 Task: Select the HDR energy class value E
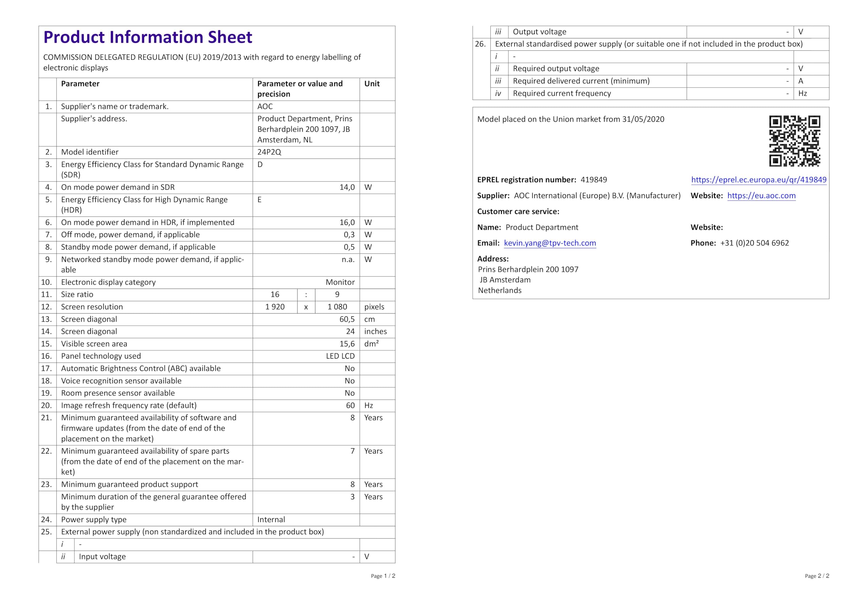coord(260,200)
